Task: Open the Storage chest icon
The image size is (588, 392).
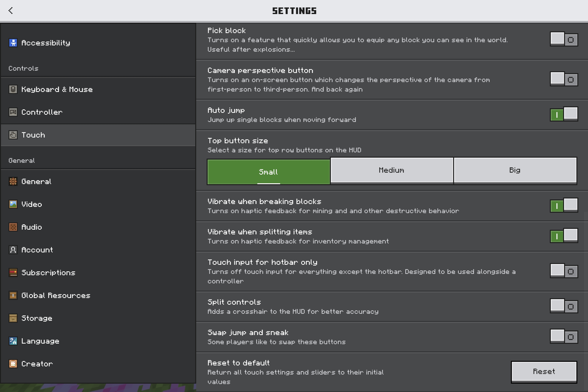Action: (x=13, y=318)
